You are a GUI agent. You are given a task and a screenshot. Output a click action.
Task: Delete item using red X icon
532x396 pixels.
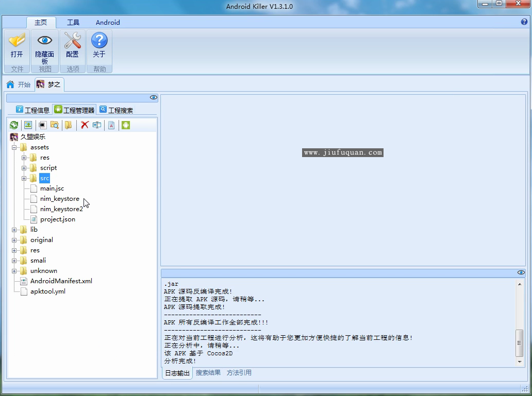(x=85, y=125)
